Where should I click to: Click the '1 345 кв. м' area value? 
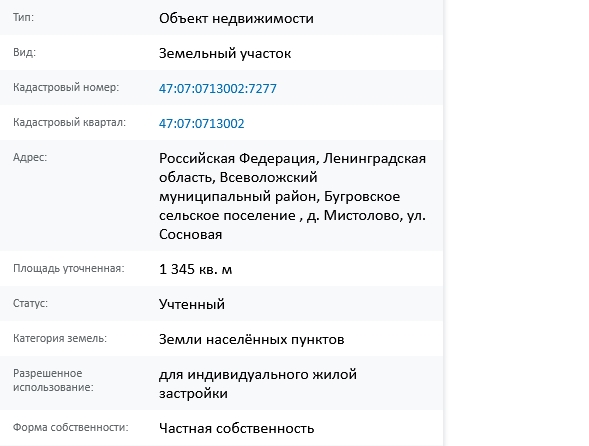195,269
